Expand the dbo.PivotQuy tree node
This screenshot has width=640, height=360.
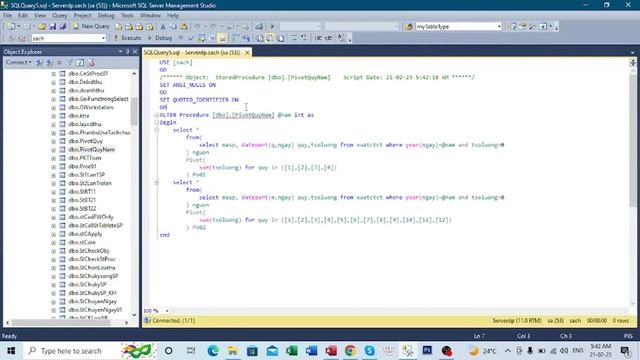[x=53, y=141]
